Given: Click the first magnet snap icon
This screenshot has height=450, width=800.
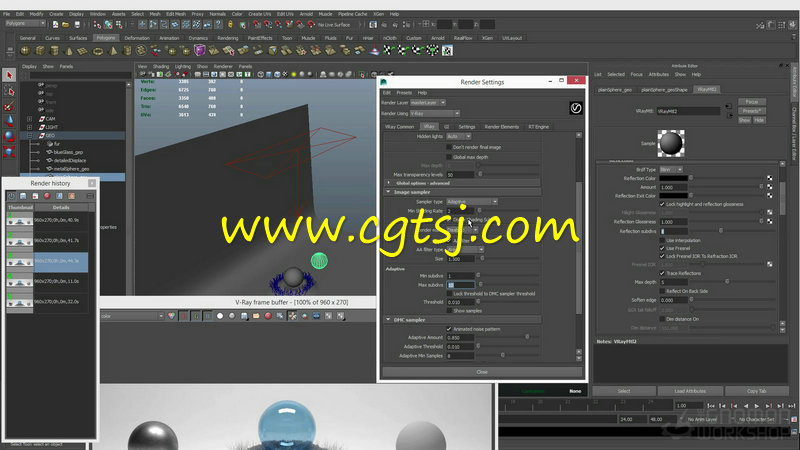Looking at the screenshot, I should [257, 24].
